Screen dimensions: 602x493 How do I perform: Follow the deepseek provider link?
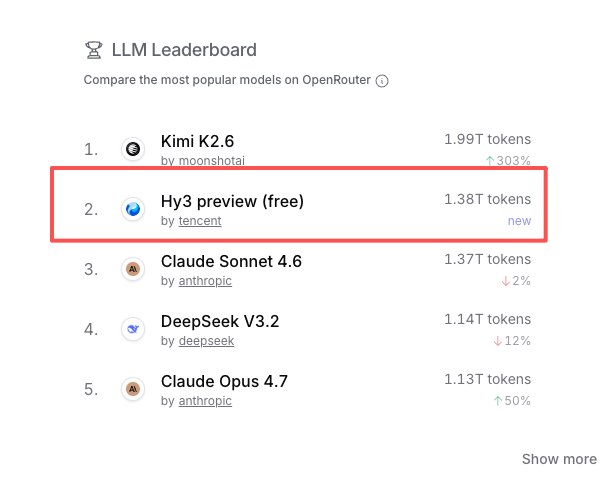pos(206,341)
